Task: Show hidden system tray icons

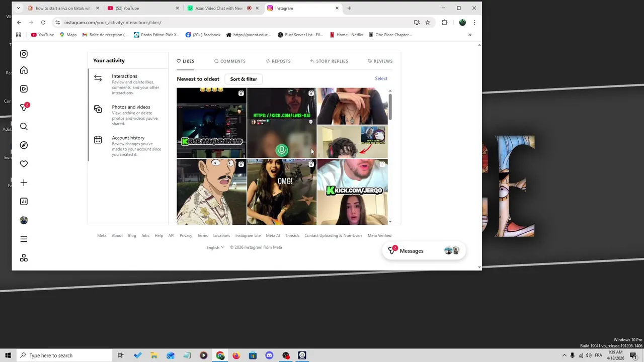Action: click(x=564, y=355)
